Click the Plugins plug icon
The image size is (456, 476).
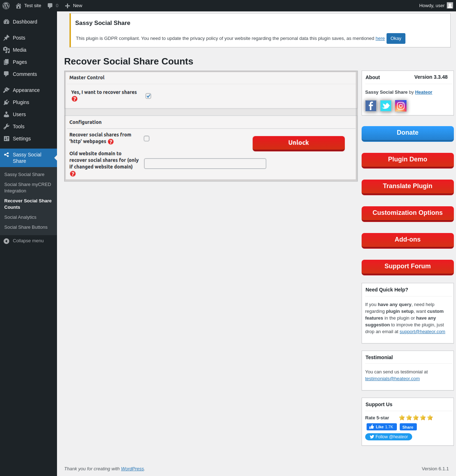[x=6, y=102]
